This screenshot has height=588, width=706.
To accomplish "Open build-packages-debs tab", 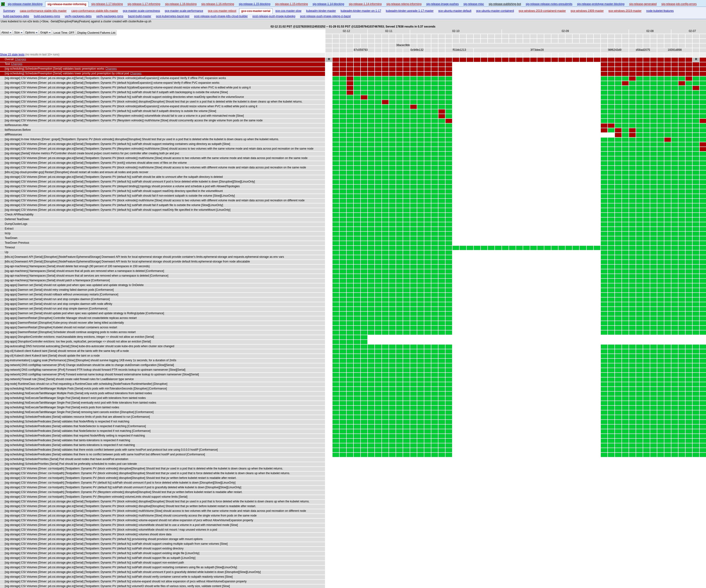I will pyautogui.click(x=16, y=16).
